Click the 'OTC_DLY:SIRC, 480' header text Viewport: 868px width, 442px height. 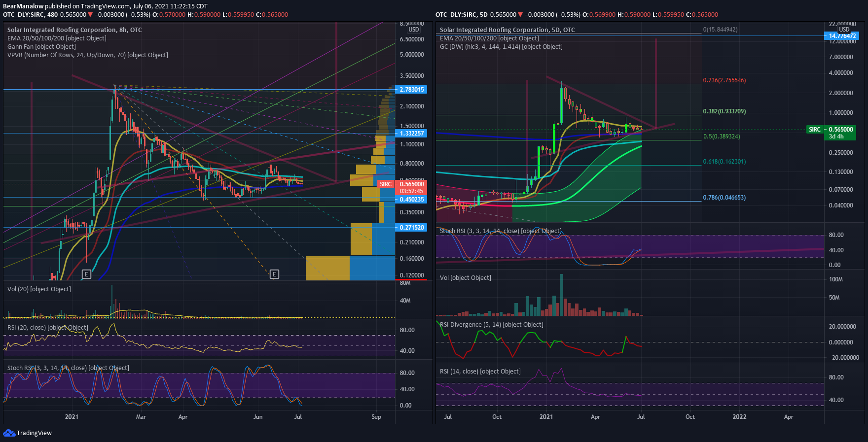pyautogui.click(x=31, y=15)
